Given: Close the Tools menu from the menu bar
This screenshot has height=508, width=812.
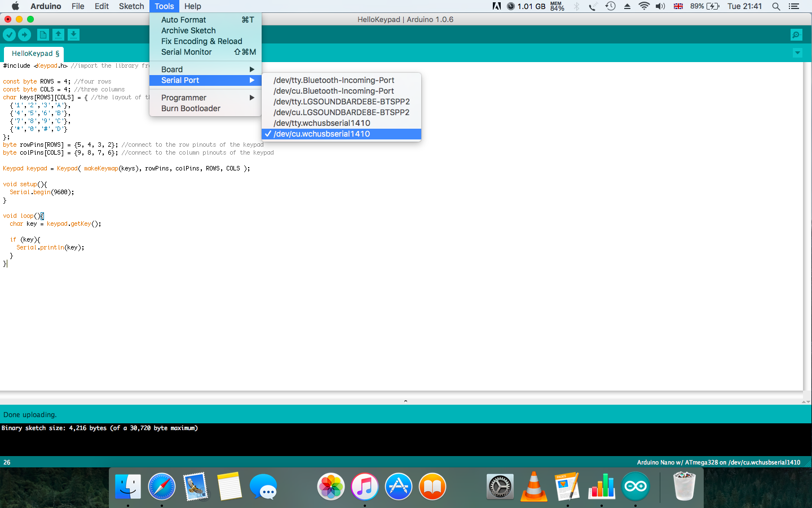Looking at the screenshot, I should (164, 6).
